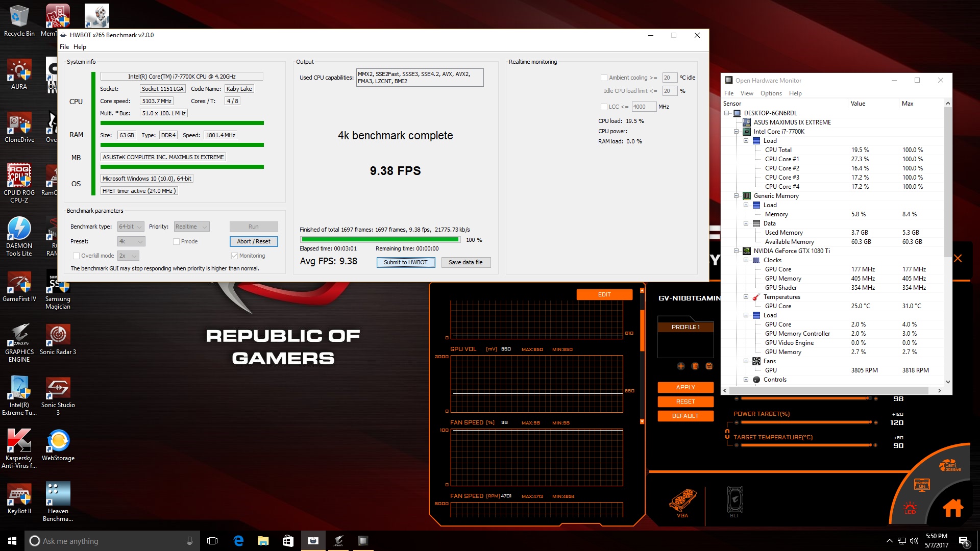Click the save profile floppy icon

pos(709,366)
